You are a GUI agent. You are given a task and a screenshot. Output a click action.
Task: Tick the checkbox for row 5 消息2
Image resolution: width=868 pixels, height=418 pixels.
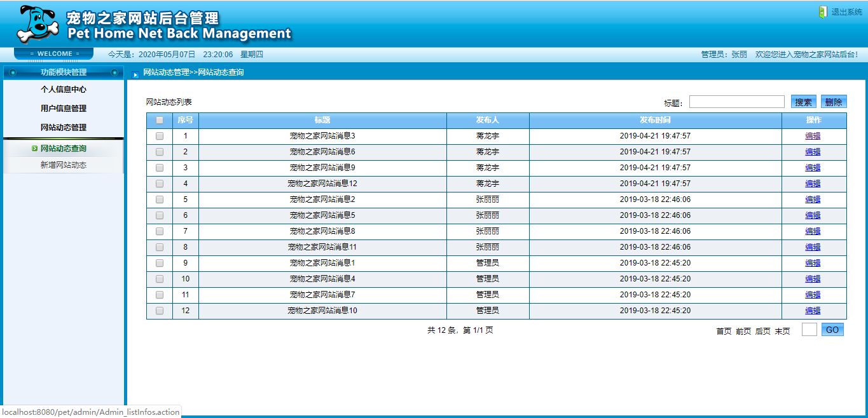tap(160, 199)
